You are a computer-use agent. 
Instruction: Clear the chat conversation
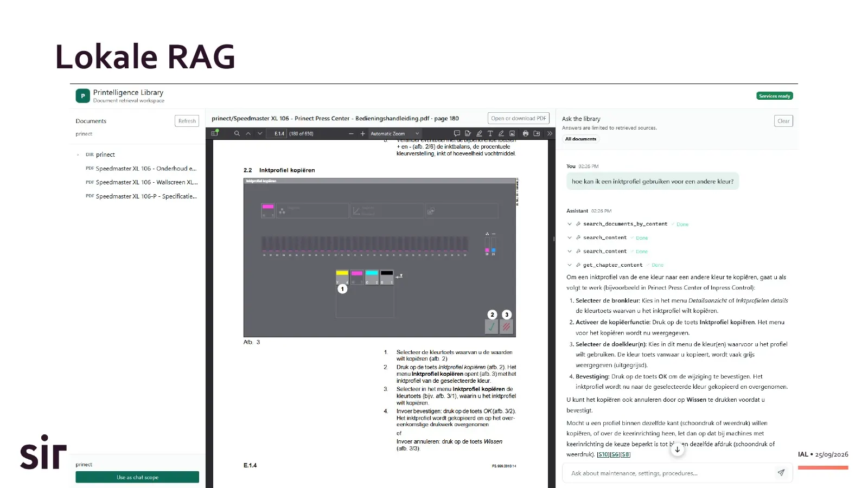tap(783, 121)
